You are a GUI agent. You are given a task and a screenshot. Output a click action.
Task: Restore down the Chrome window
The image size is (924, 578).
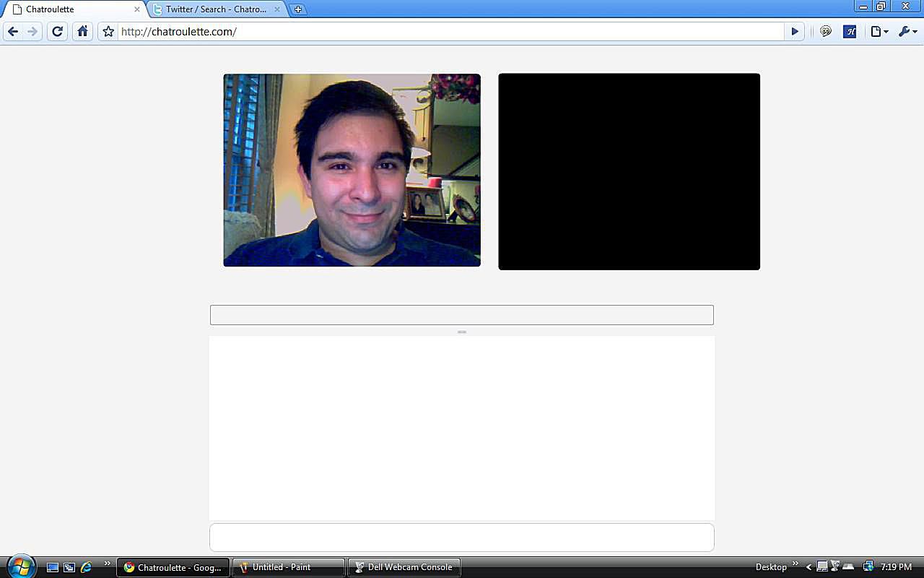pos(881,6)
